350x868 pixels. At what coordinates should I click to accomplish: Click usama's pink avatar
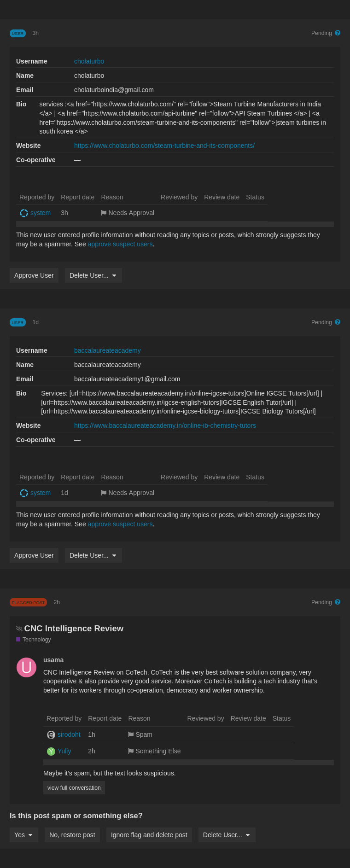(x=27, y=667)
